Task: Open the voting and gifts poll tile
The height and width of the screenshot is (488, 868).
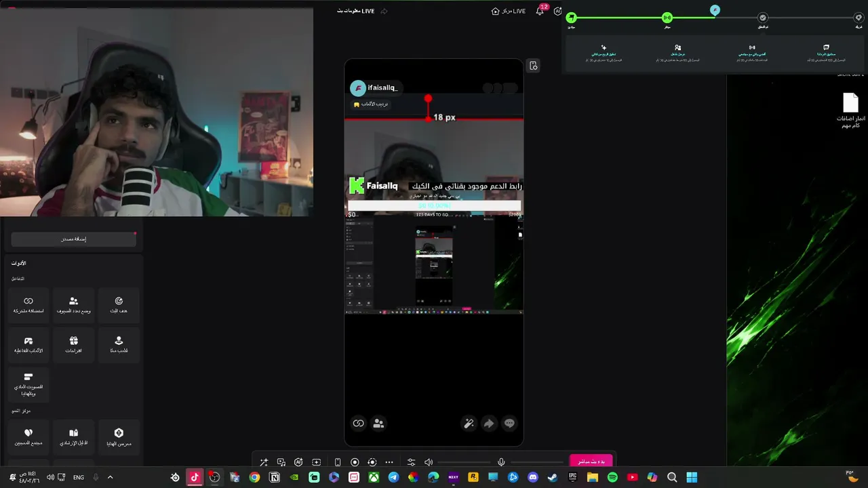Action: pyautogui.click(x=28, y=384)
